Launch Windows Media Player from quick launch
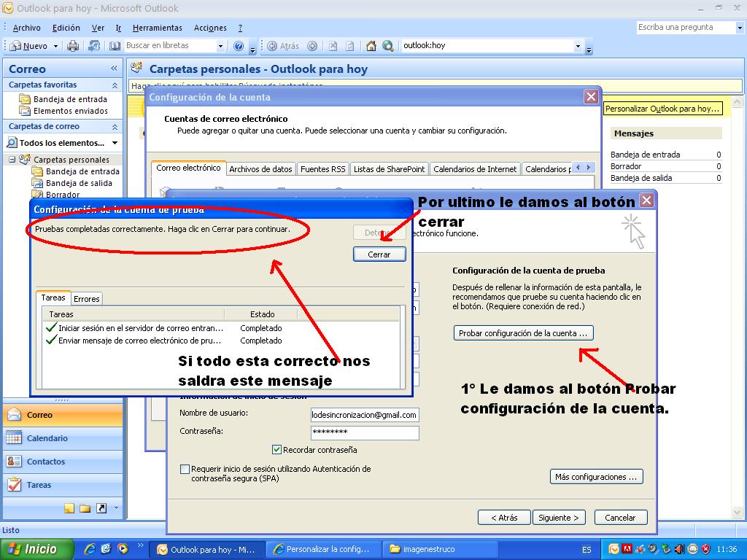The height and width of the screenshot is (560, 747). [123, 549]
